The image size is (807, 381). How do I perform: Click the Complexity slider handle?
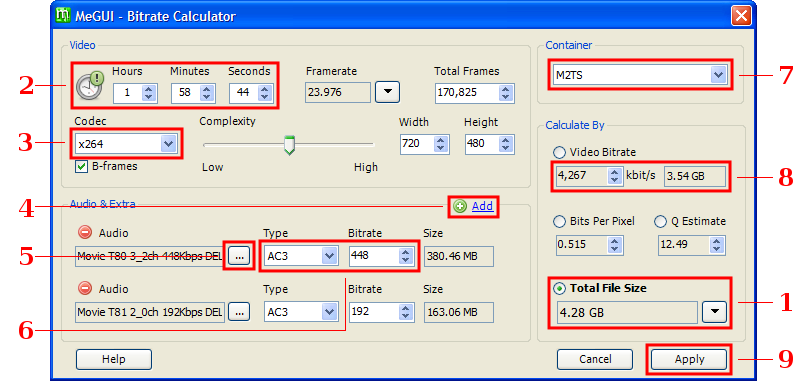(x=290, y=145)
